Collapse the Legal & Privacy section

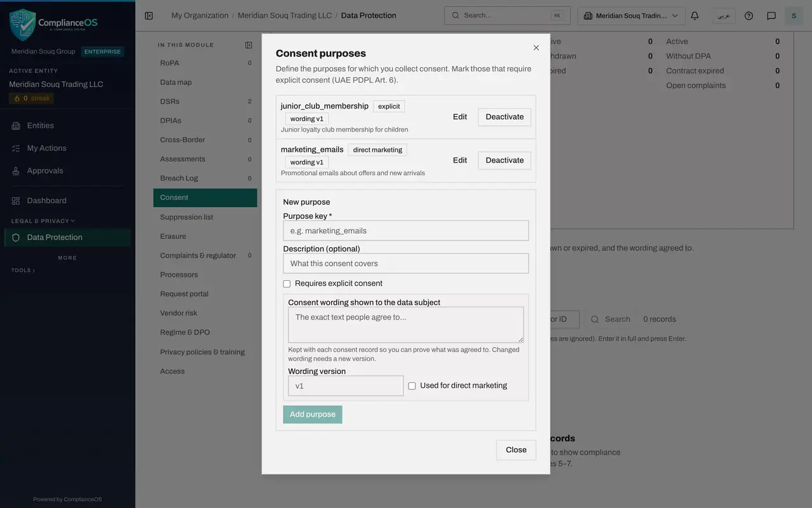tap(43, 221)
